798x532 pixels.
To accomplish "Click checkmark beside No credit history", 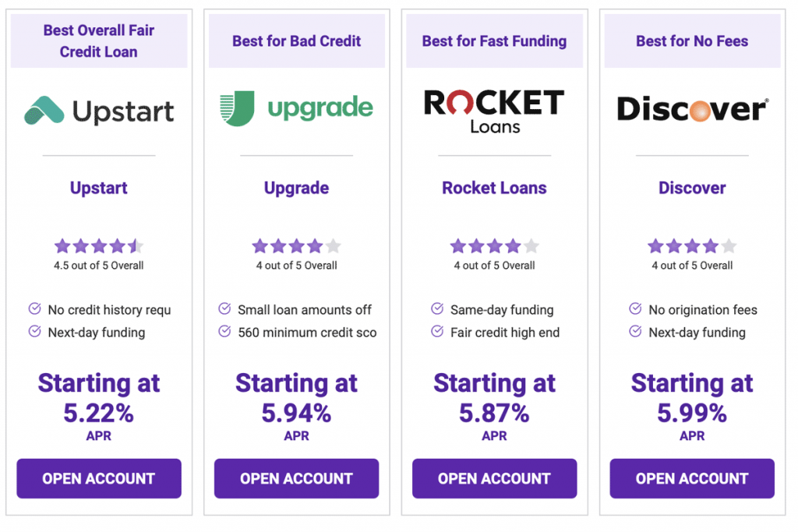I will 34,308.
